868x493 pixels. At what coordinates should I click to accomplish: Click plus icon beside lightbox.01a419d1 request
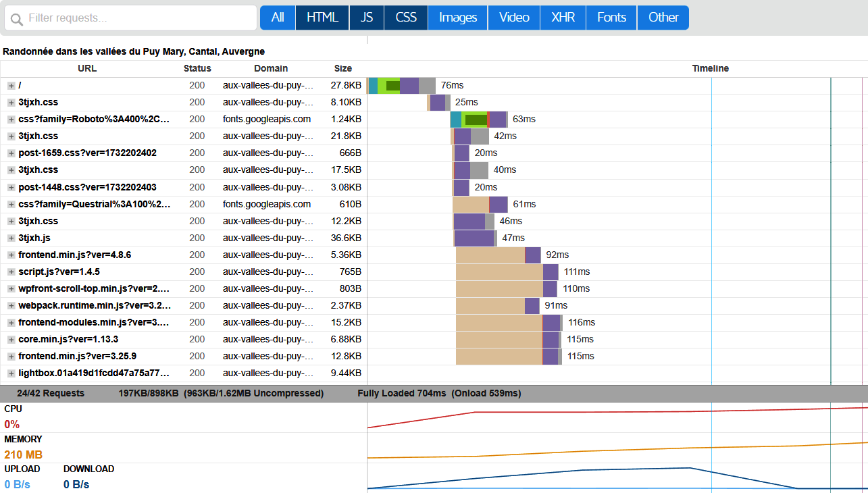[x=11, y=373]
